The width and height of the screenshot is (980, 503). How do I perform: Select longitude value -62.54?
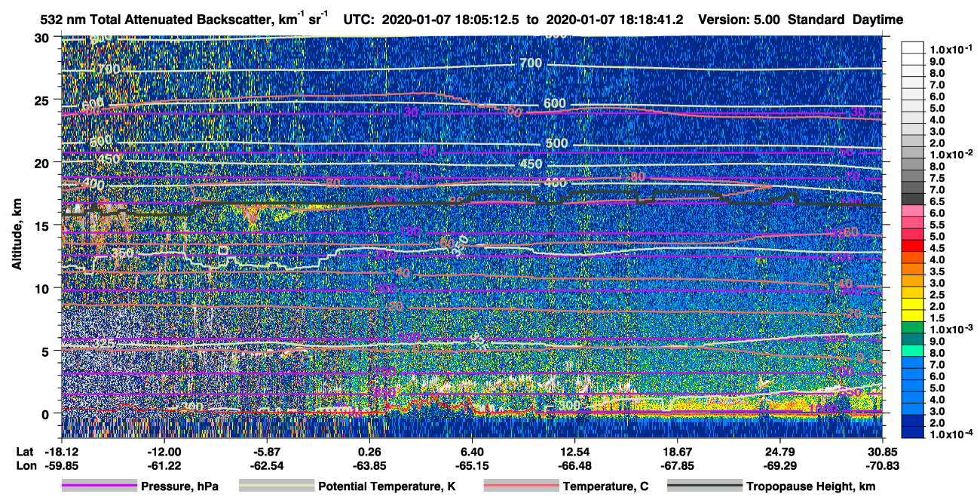[266, 465]
